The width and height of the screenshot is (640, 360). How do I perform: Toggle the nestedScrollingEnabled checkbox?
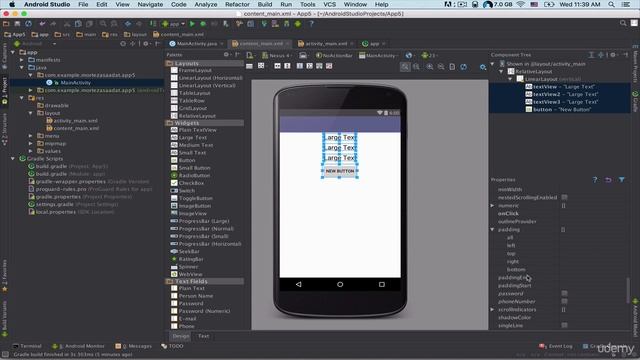[x=564, y=197]
